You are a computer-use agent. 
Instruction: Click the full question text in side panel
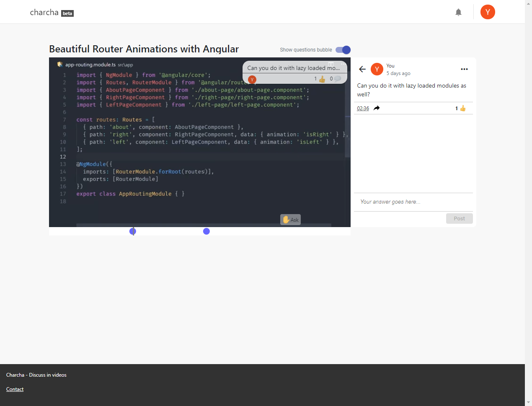point(412,90)
